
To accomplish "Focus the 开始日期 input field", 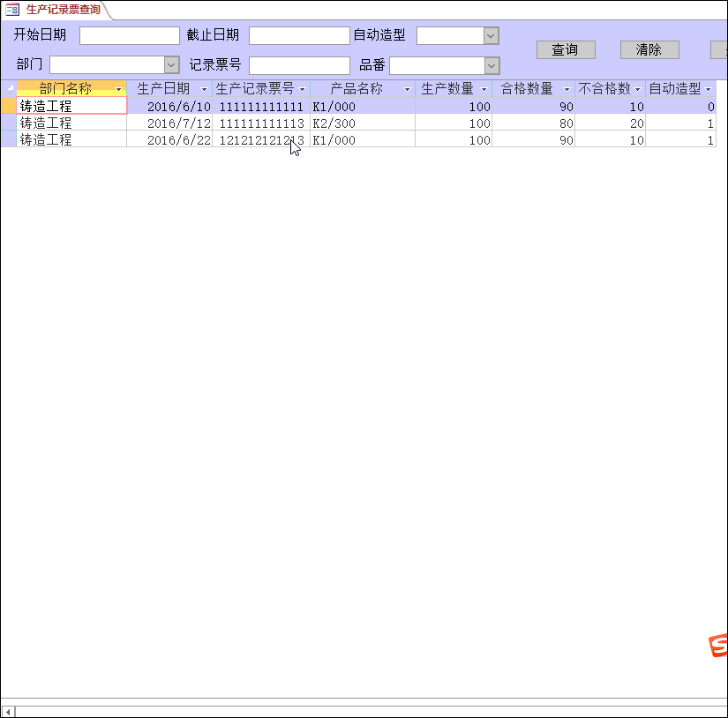I will (x=130, y=36).
